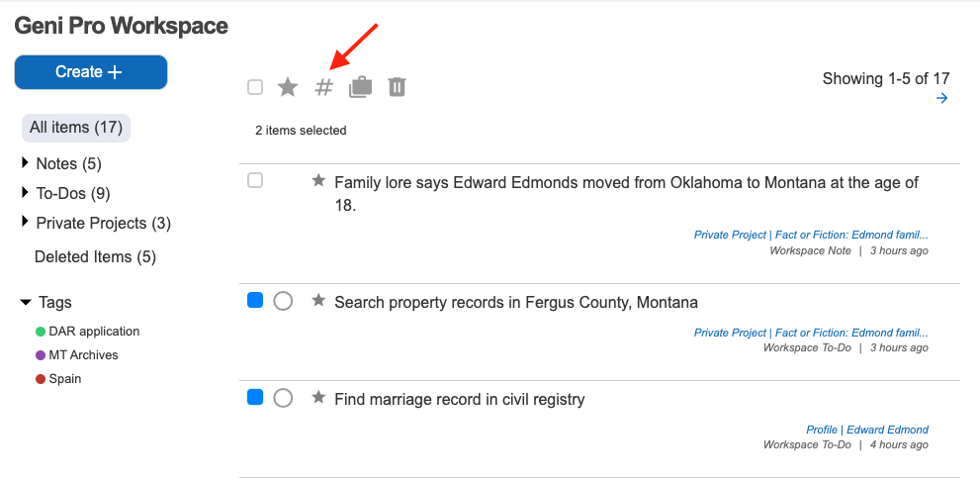
Task: Click the green dot of DAR application tag
Action: tap(40, 332)
